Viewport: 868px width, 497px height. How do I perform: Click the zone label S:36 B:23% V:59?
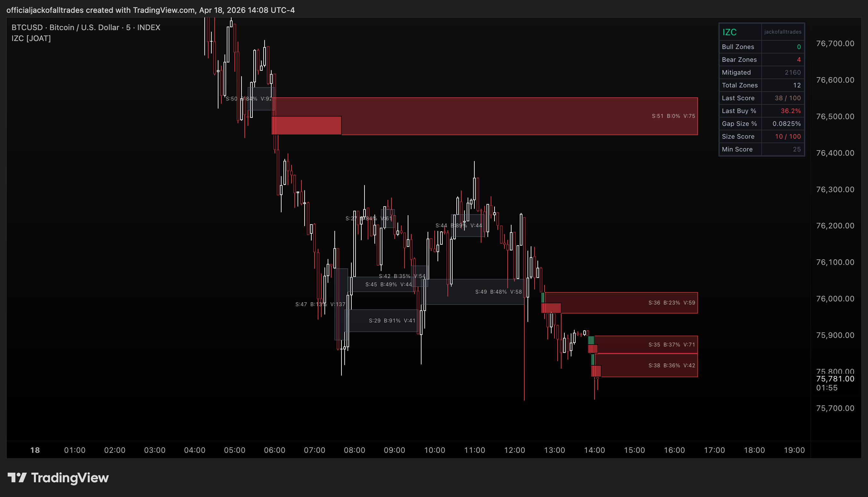(x=671, y=303)
